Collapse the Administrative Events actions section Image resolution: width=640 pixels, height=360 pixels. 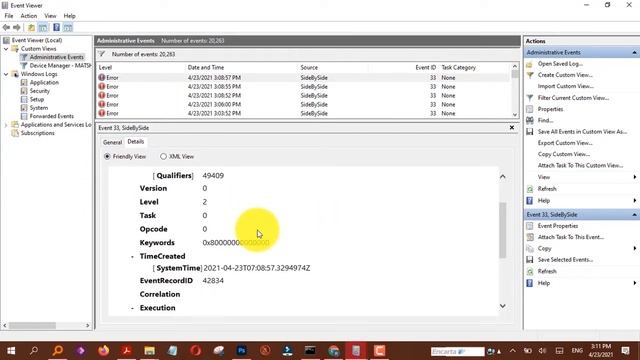click(634, 53)
